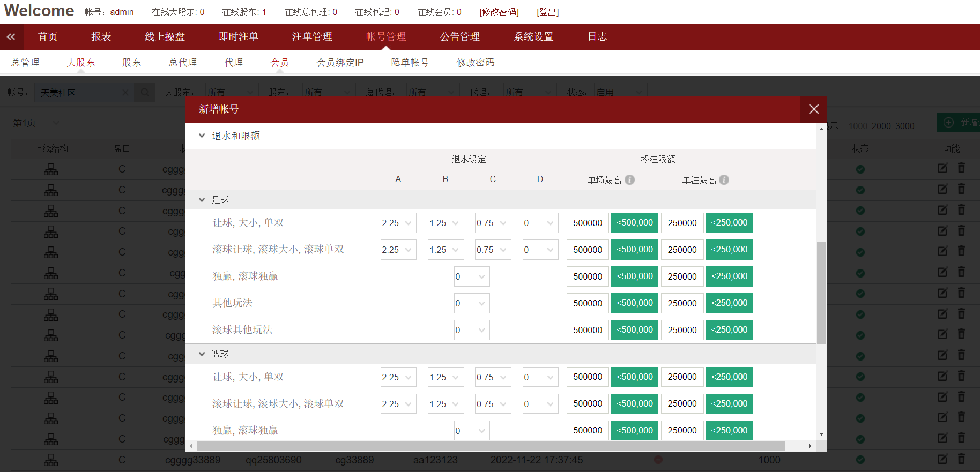The image size is (980, 472).
Task: Click info icon next to 单注最高
Action: 724,180
